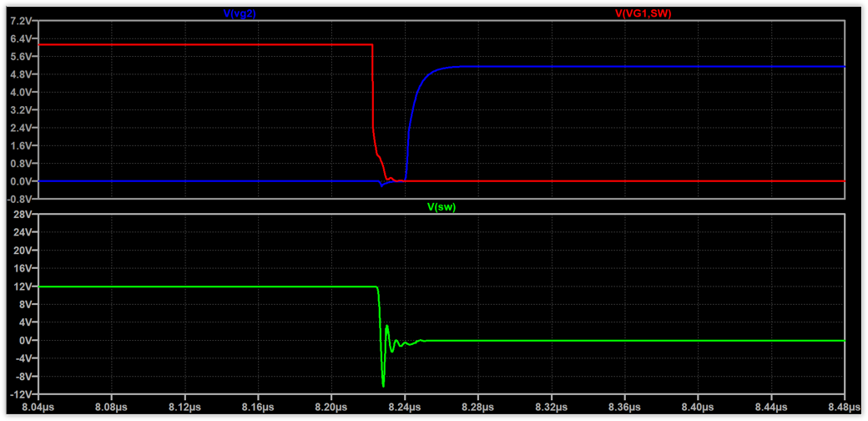This screenshot has width=868, height=421.
Task: Click the 0.8V axis label in top pane
Action: [x=23, y=164]
